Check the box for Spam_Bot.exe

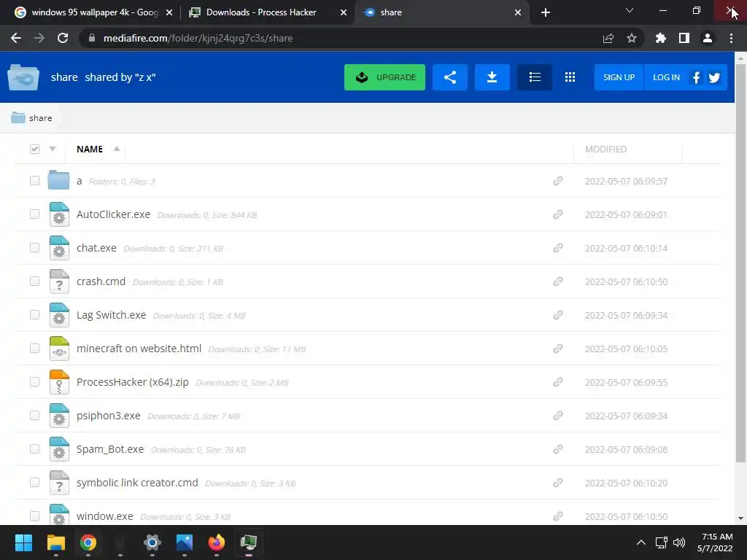(34, 449)
